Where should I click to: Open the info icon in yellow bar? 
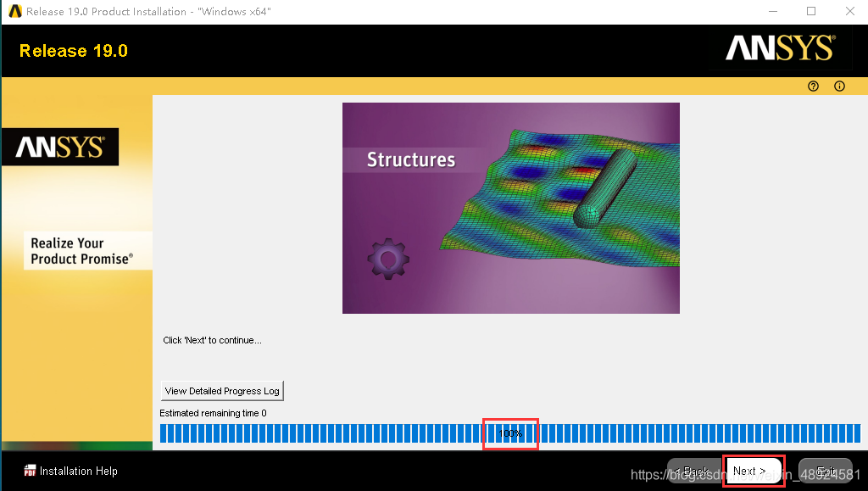(x=840, y=86)
